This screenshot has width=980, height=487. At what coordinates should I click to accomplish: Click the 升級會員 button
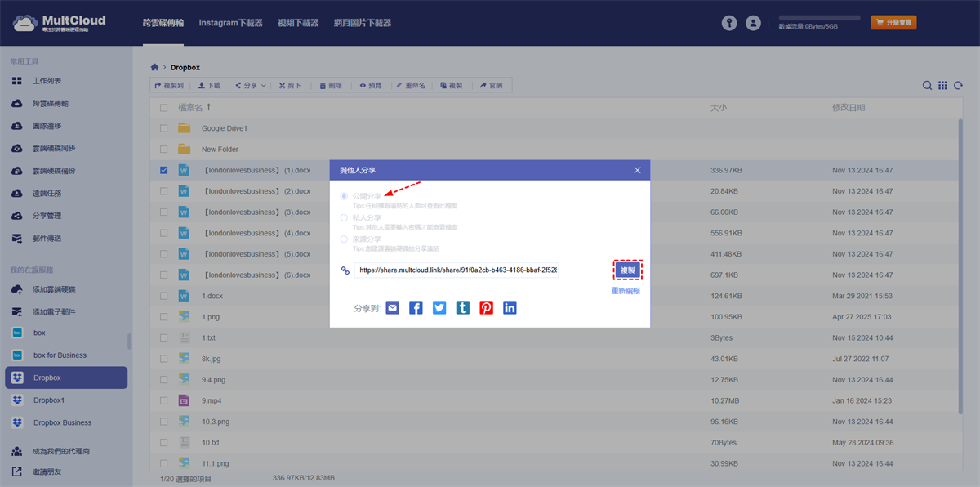coord(893,23)
